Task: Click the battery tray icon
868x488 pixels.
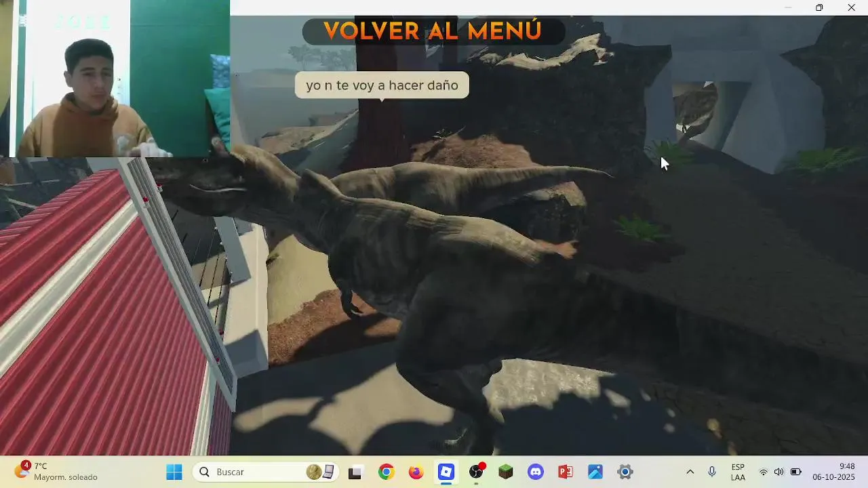Action: [x=795, y=472]
